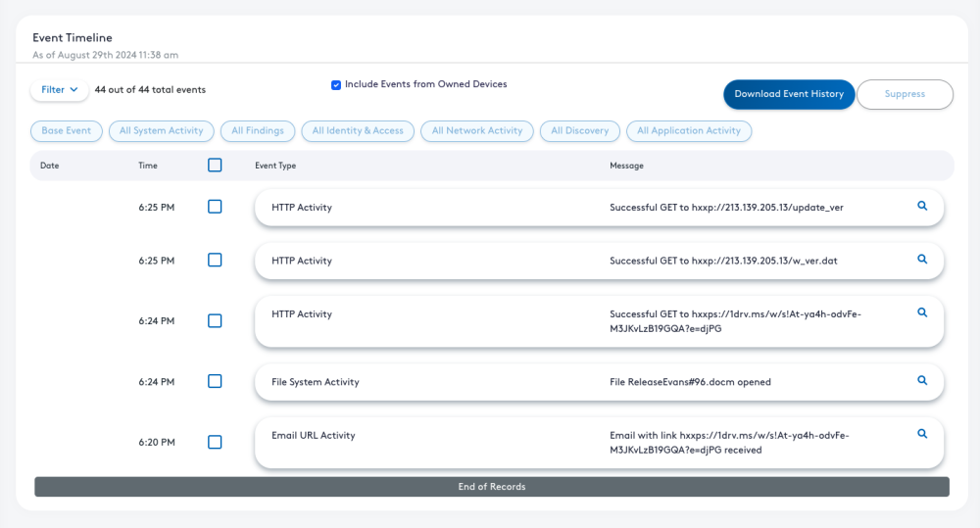980x528 pixels.
Task: Select the All Identity & Access chip
Action: tap(358, 130)
